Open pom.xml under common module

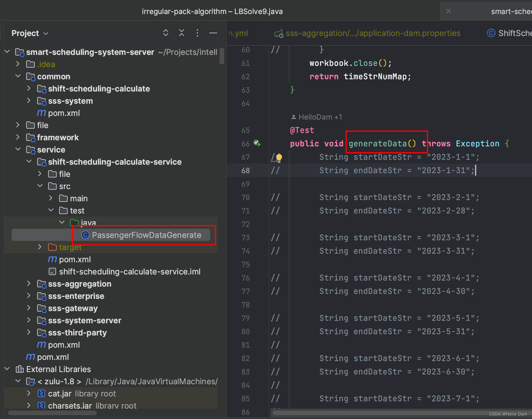(x=64, y=113)
